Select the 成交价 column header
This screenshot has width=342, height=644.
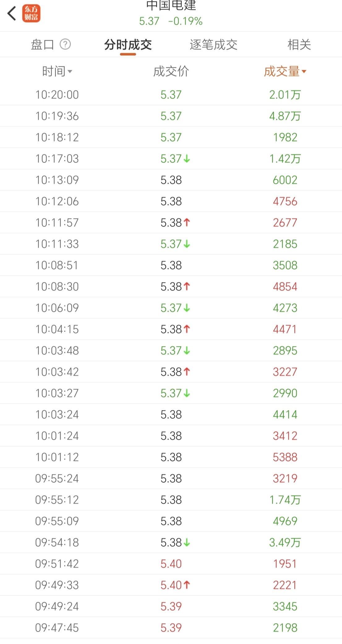[171, 71]
